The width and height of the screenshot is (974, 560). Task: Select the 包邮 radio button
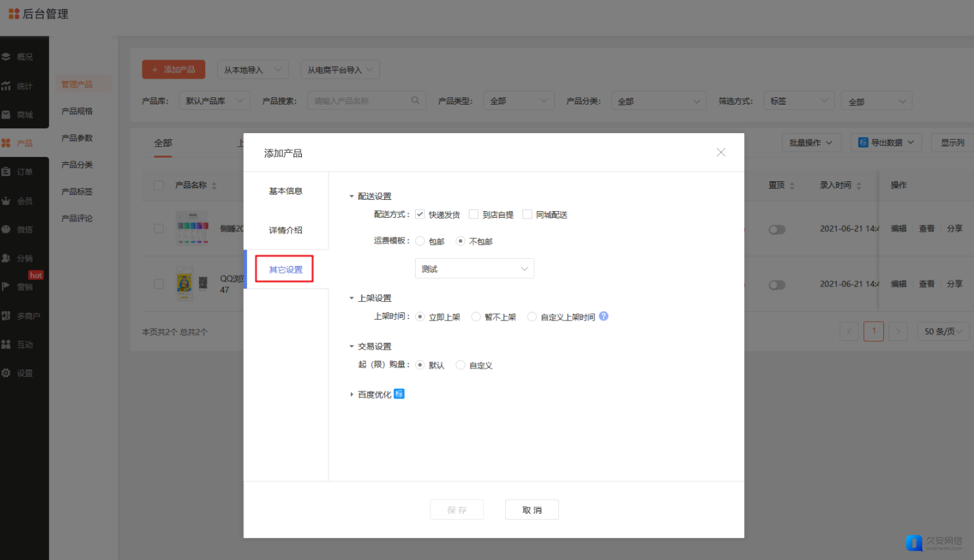[420, 241]
